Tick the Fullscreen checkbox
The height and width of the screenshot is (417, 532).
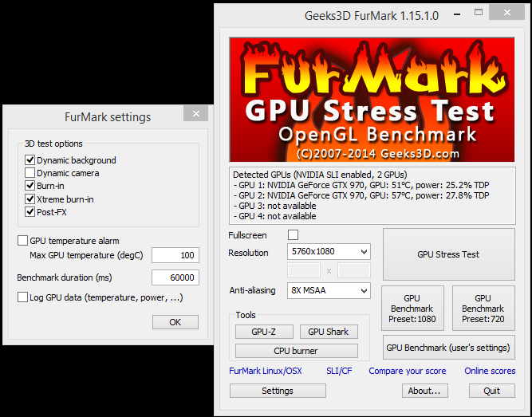pyautogui.click(x=293, y=234)
